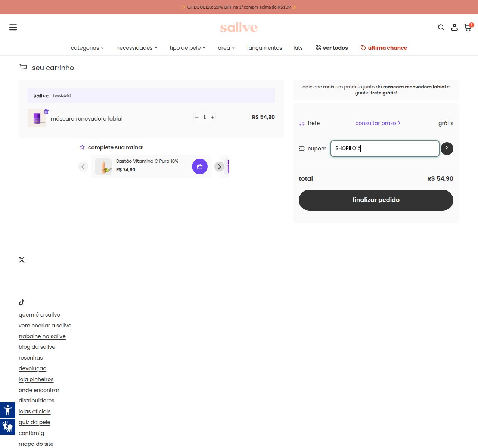The width and height of the screenshot is (478, 448).
Task: Open distribuidores link
Action: [x=37, y=401]
